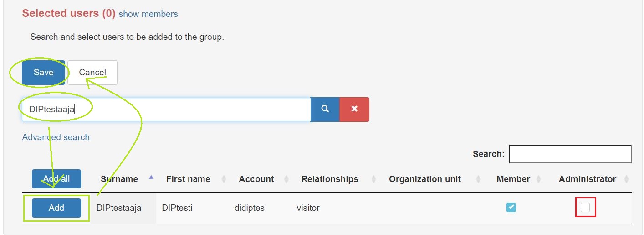Viewport: 644px width, 235px height.
Task: Enable the Administrator checkbox for DIPtestaaja
Action: tap(585, 208)
